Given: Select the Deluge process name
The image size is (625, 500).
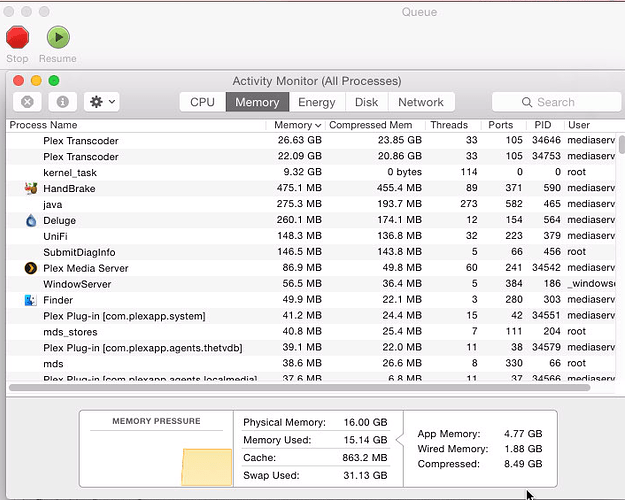Looking at the screenshot, I should 59,220.
